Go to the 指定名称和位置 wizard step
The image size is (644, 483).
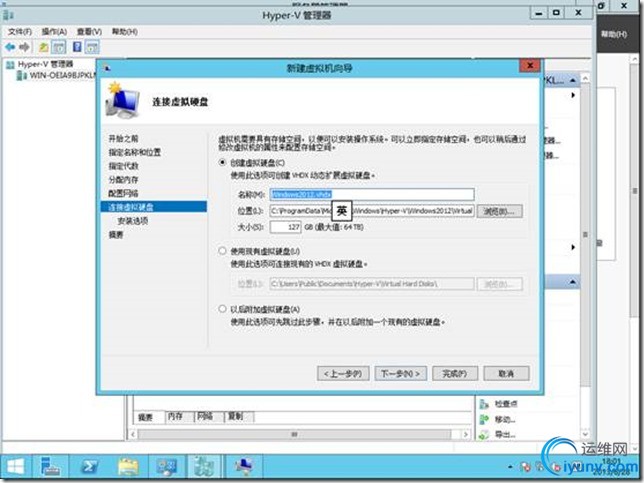(134, 152)
